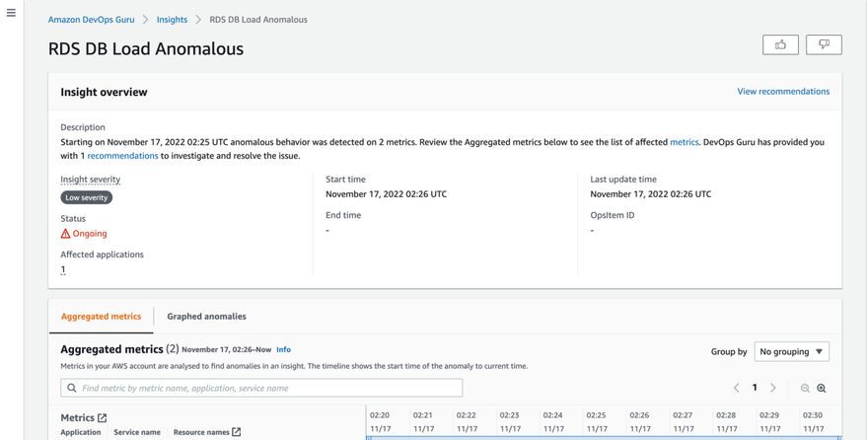Click the Affected applications count 1

63,269
